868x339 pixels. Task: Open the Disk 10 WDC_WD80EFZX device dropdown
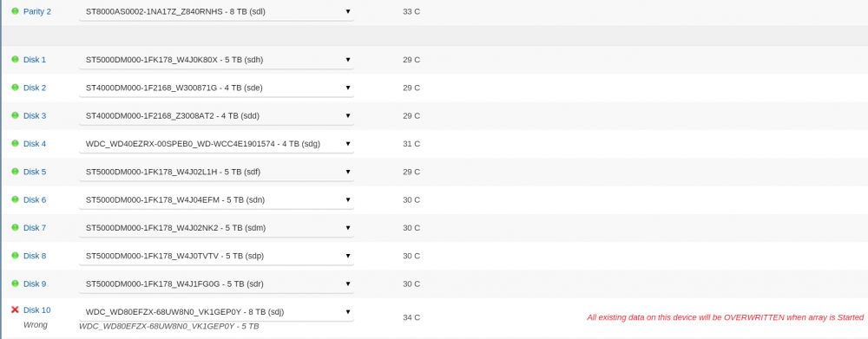(x=216, y=312)
